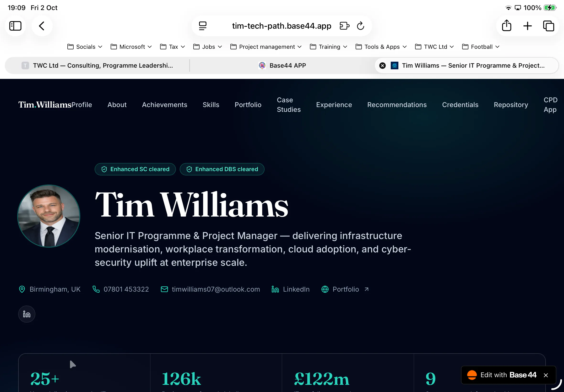Open the page menu reader icon
Screen dimensions: 564x392
(x=203, y=26)
